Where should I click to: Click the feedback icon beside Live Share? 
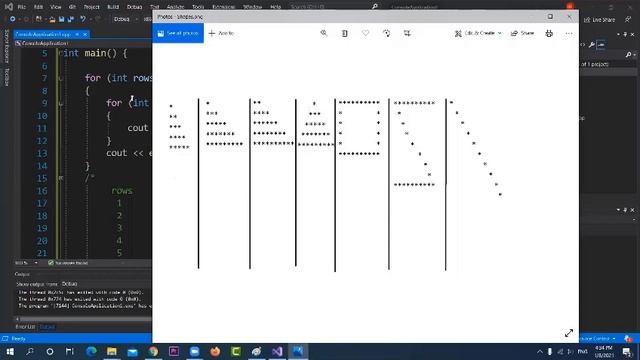(x=628, y=19)
